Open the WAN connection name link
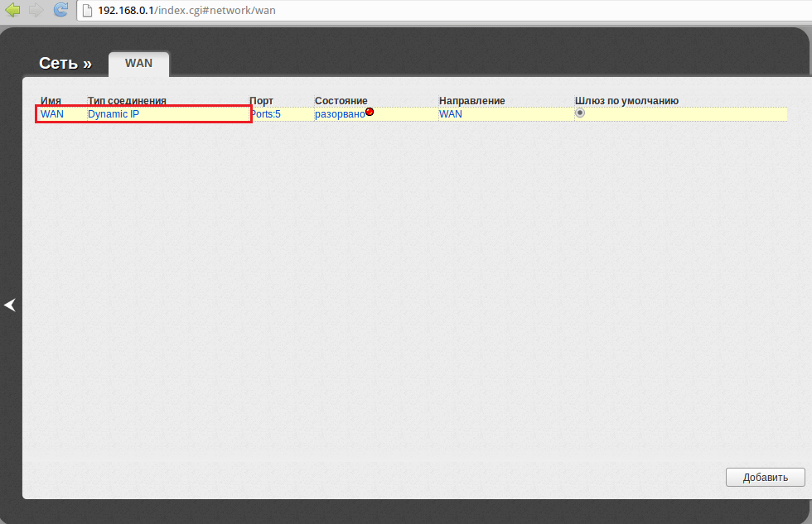Viewport: 812px width, 524px height. [x=52, y=114]
